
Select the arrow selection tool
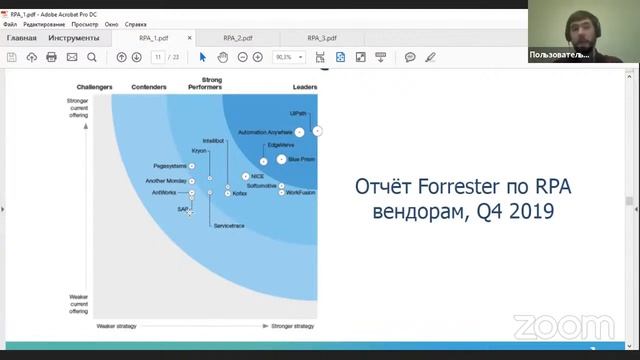coord(202,57)
